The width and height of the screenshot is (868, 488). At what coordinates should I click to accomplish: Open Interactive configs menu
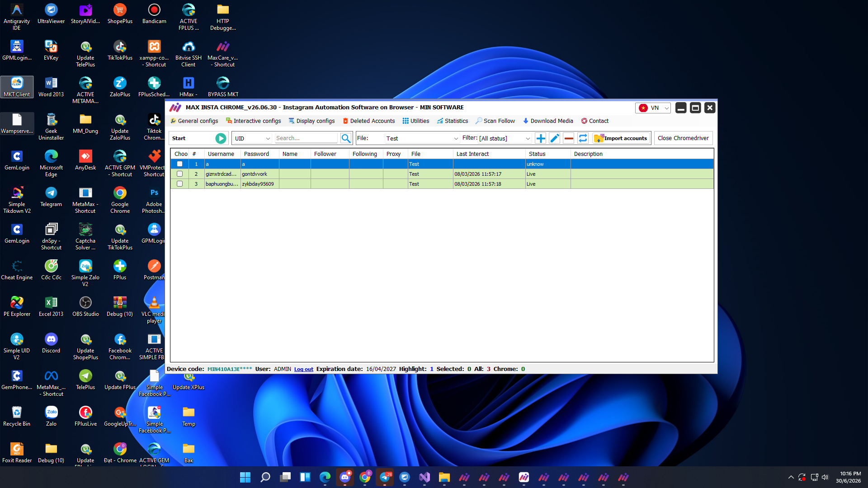253,121
